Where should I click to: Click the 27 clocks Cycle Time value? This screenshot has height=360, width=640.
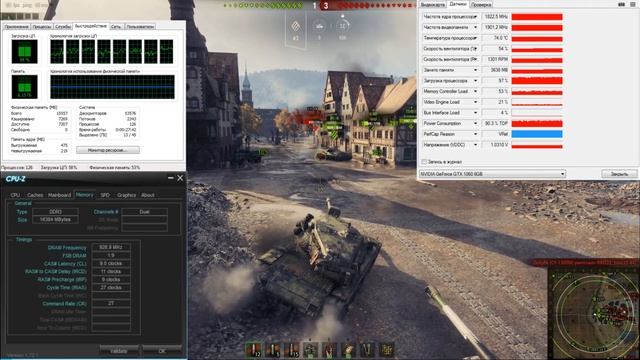click(x=111, y=287)
